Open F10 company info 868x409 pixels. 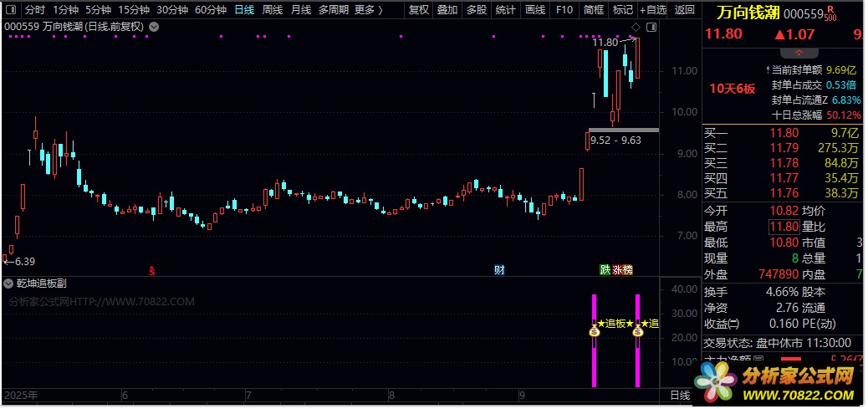point(564,10)
